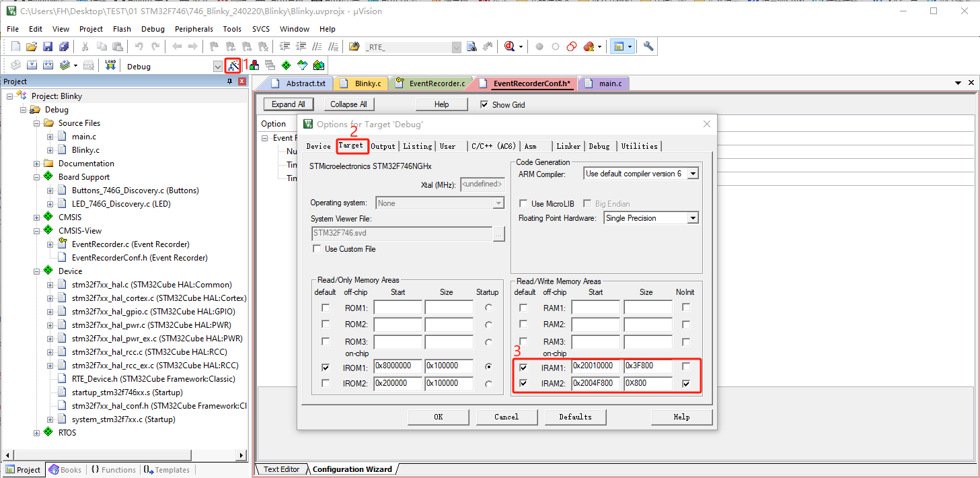This screenshot has width=980, height=478.
Task: Browse for System Viewer File button
Action: click(x=498, y=234)
